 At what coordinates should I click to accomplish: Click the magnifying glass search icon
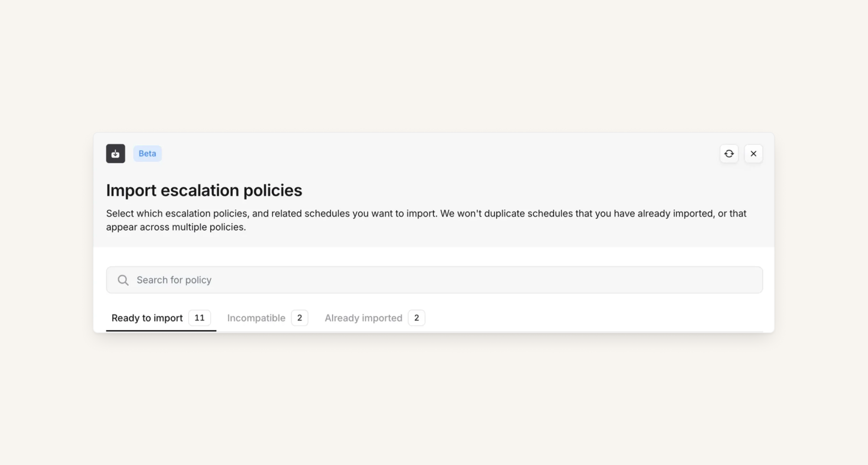(x=123, y=280)
